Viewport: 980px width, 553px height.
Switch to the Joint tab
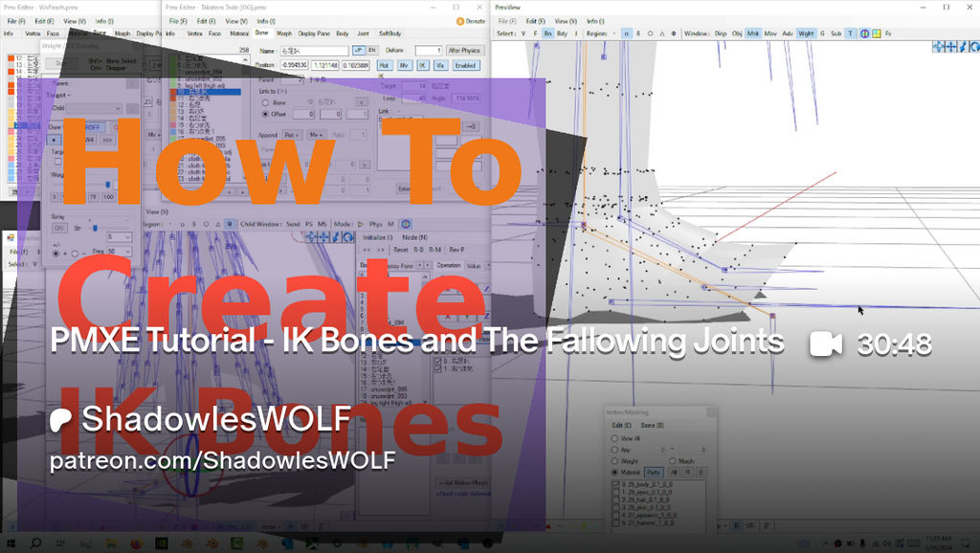[363, 33]
